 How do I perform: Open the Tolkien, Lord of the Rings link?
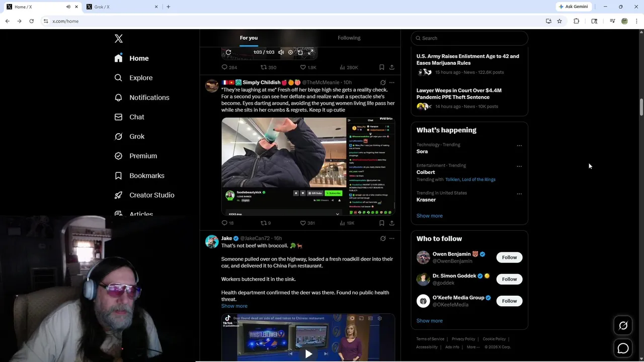tap(470, 179)
